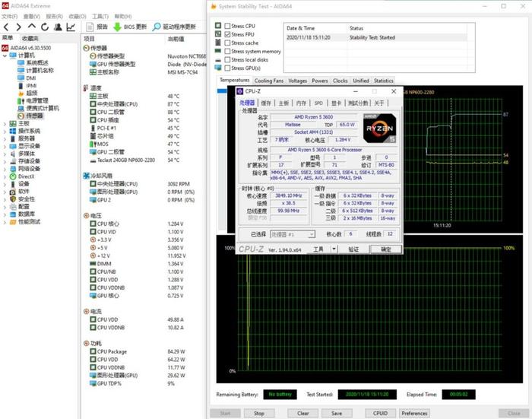532x419 pixels.
Task: Open the 文件(F) menu in AIDA64
Action: click(x=9, y=16)
